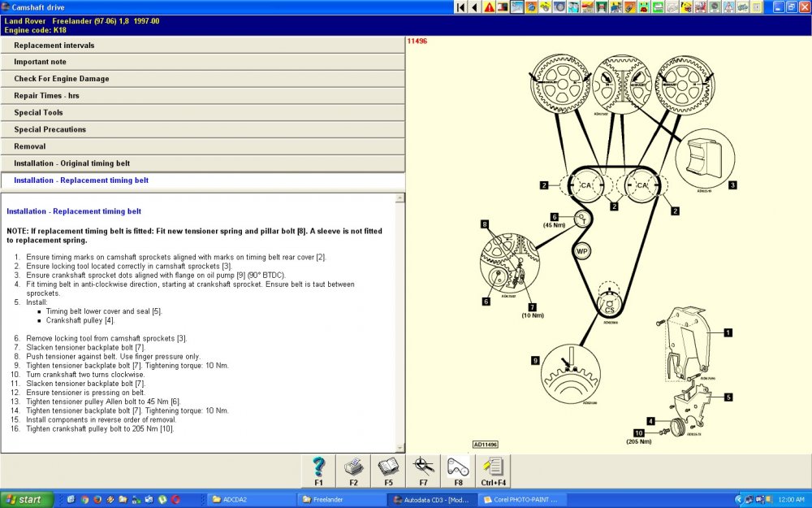Click scroll down arrow of instructions pane
The image size is (812, 508).
coord(400,448)
